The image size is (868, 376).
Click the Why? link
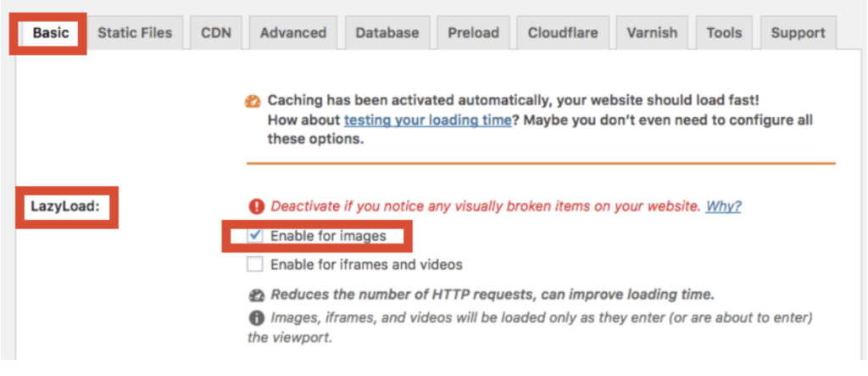(x=724, y=206)
